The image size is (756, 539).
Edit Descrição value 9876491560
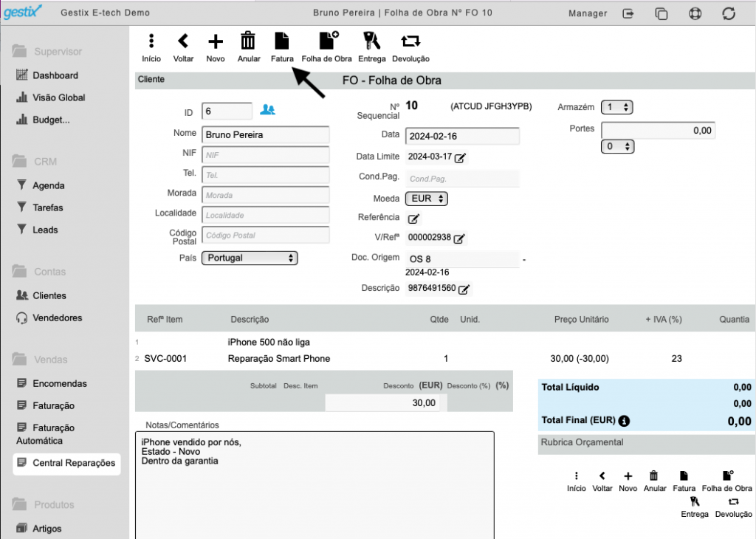464,289
